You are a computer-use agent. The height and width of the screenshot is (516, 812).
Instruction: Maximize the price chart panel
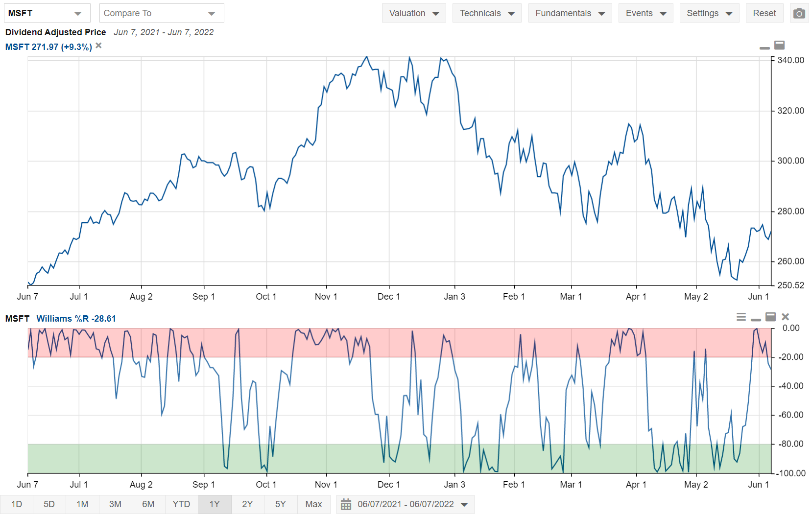pyautogui.click(x=779, y=45)
